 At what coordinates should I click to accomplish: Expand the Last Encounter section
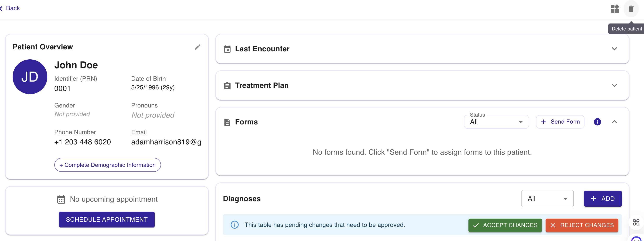pyautogui.click(x=614, y=49)
